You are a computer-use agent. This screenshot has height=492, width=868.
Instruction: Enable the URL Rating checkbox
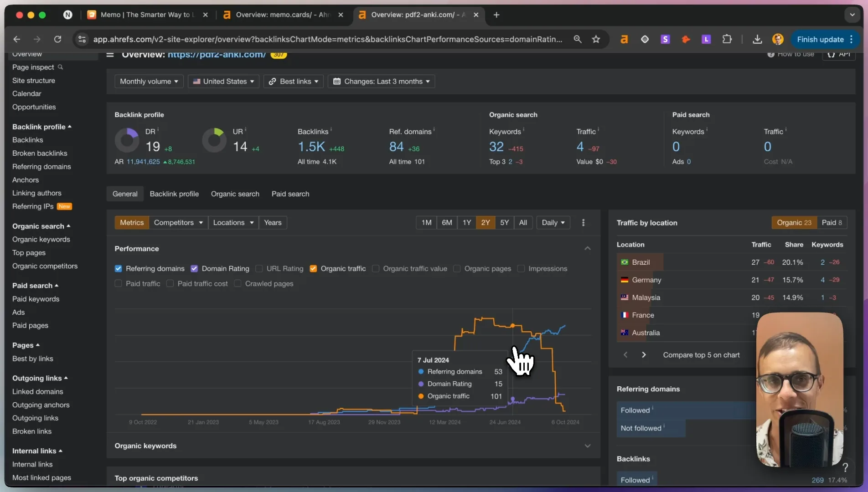(259, 268)
